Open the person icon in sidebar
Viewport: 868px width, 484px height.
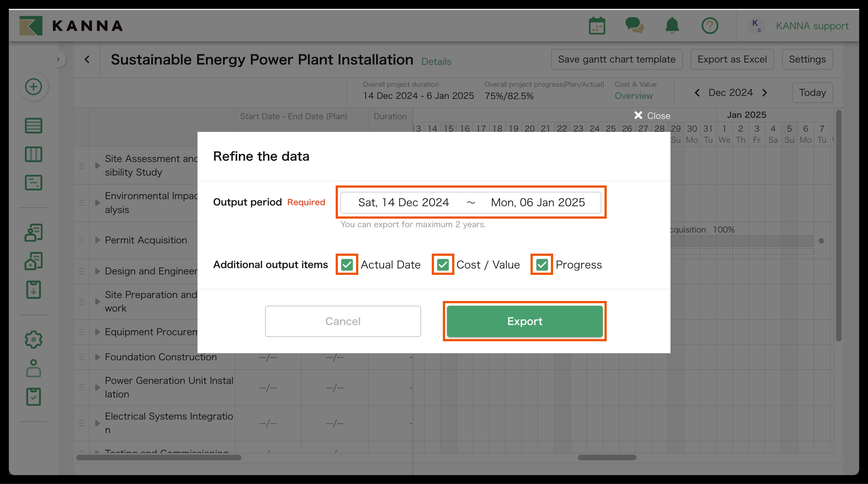click(33, 368)
